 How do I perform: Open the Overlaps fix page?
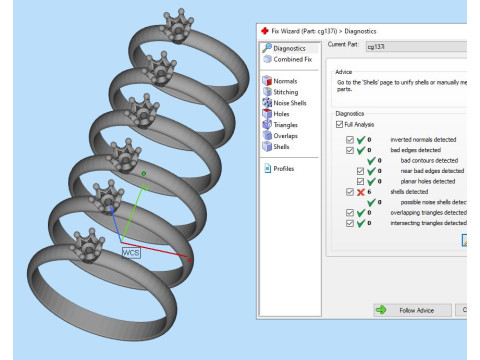[280, 136]
